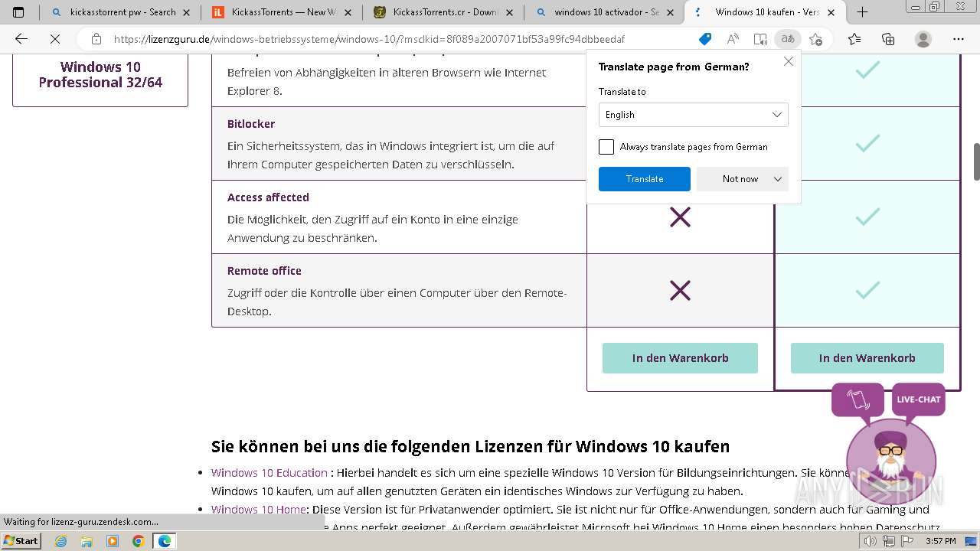The width and height of the screenshot is (980, 551).
Task: Select Edge in the taskbar
Action: tap(165, 541)
